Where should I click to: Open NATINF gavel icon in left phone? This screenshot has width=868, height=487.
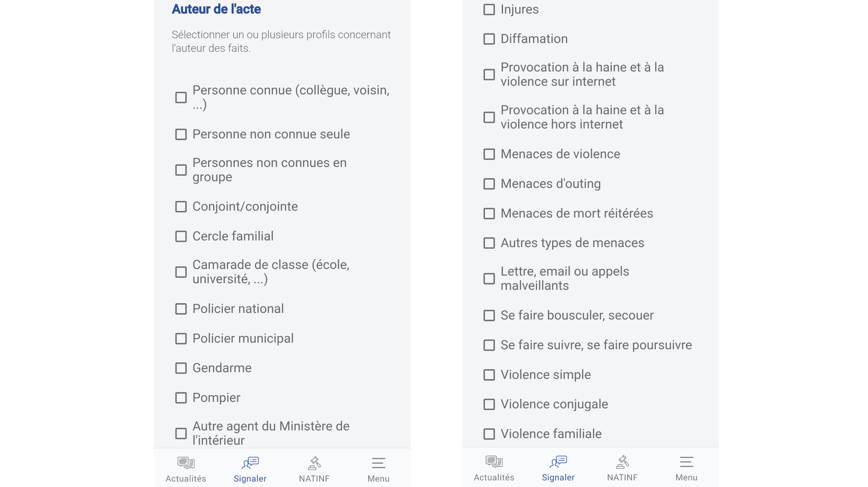[x=314, y=463]
